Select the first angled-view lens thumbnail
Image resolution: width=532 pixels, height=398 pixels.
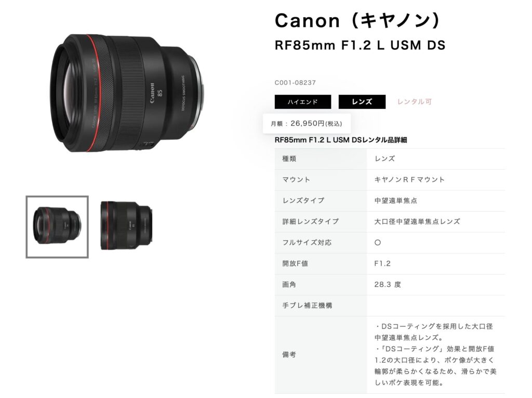click(x=57, y=227)
